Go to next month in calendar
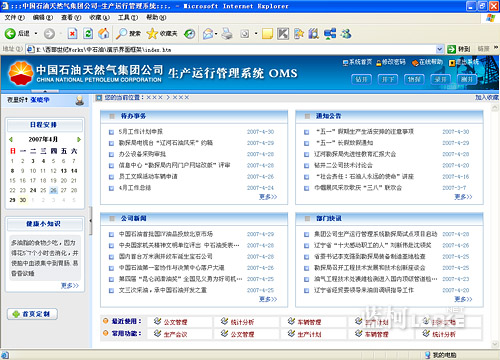The height and width of the screenshot is (360, 500). point(79,139)
